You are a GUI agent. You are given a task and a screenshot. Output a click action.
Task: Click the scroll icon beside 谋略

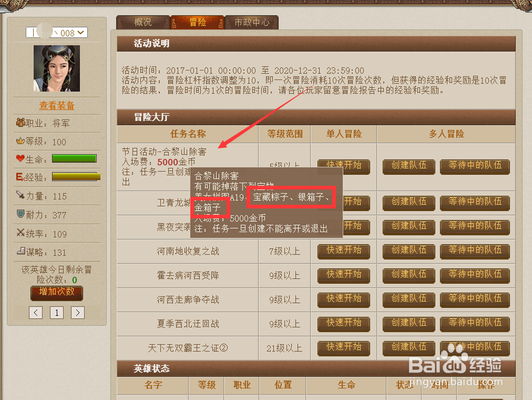[21, 251]
